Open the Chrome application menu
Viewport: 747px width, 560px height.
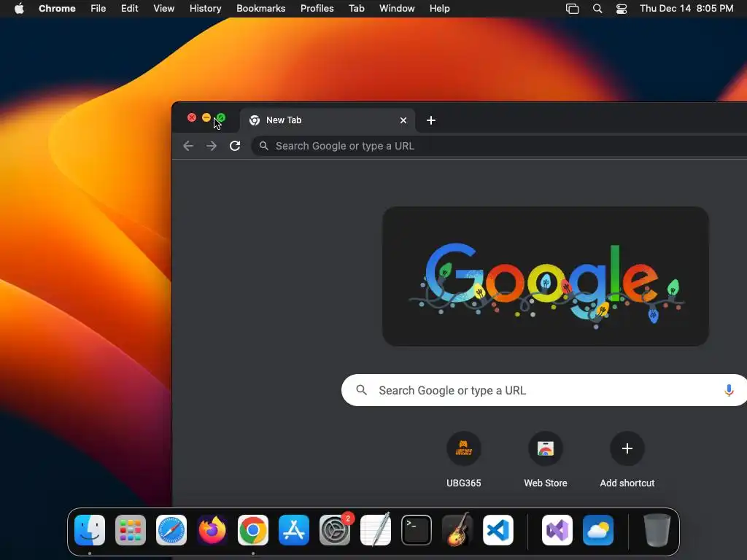57,9
